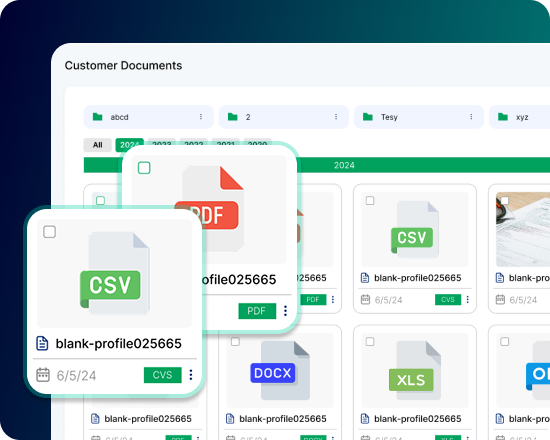550x440 pixels.
Task: Select the DOCX card's checkbox
Action: click(235, 341)
